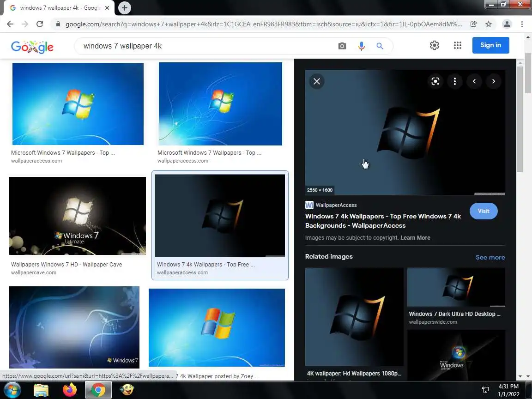Viewport: 532px width, 399px height.
Task: Open the blurry blue-purple Windows 7 thumbnail
Action: (x=74, y=327)
